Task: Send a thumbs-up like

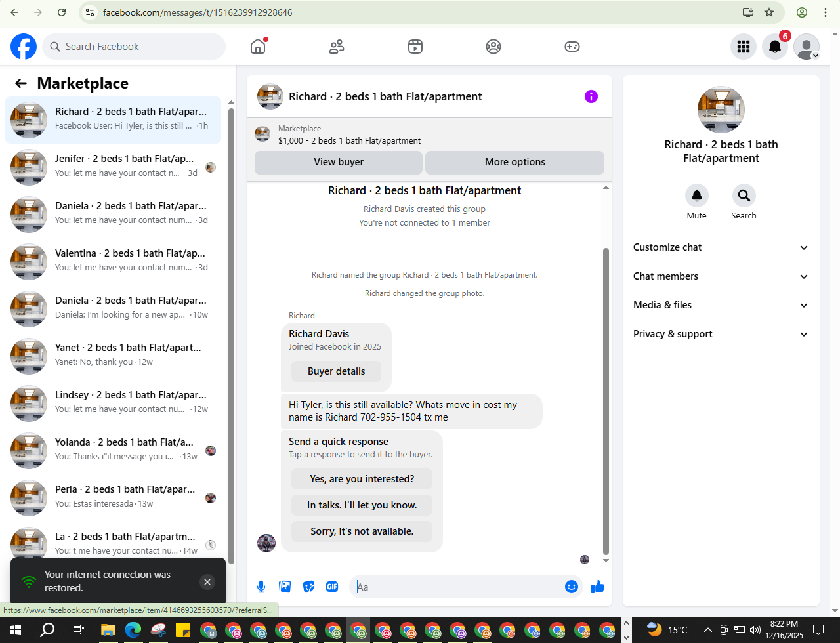Action: click(598, 587)
